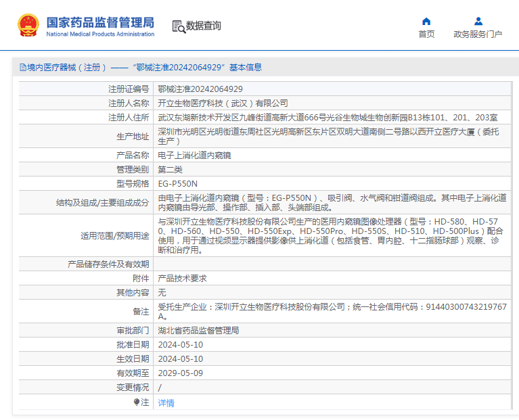Click the 其他内容 row label
This screenshot has height=420, width=519.
pos(133,293)
